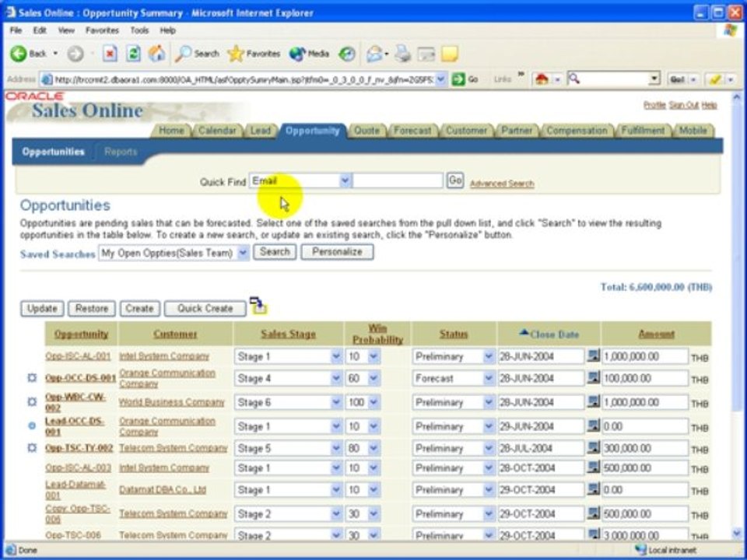Click the browser Back arrow icon

(x=18, y=54)
